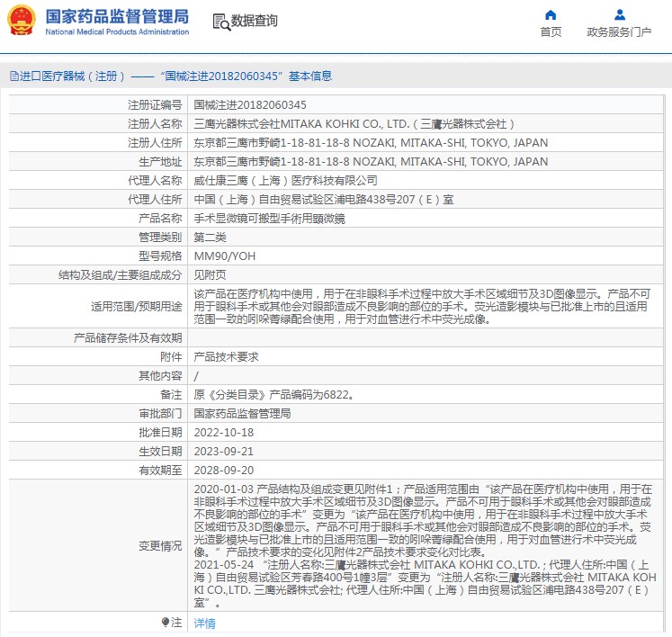
Task: Open the 详情 link
Action: tap(204, 623)
